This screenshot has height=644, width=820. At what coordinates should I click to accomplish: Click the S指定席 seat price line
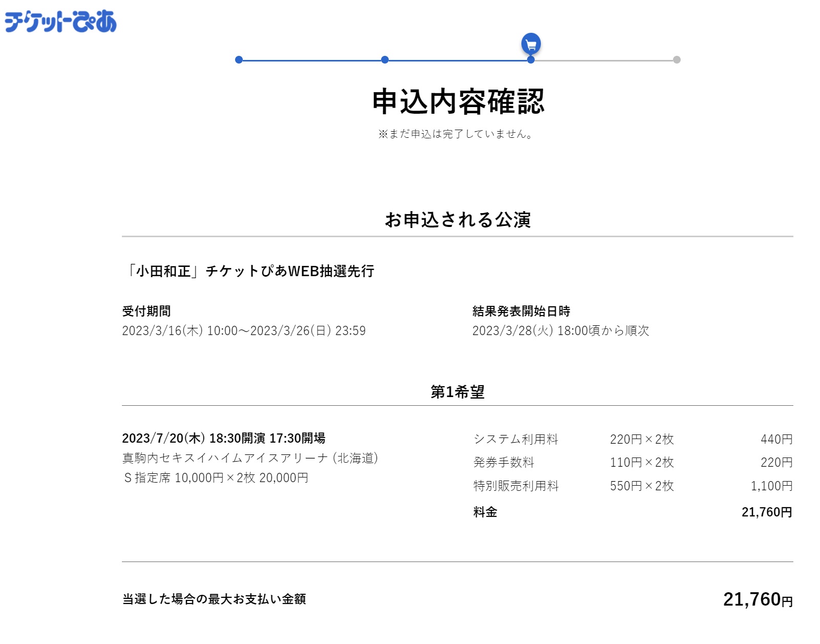pos(216,478)
